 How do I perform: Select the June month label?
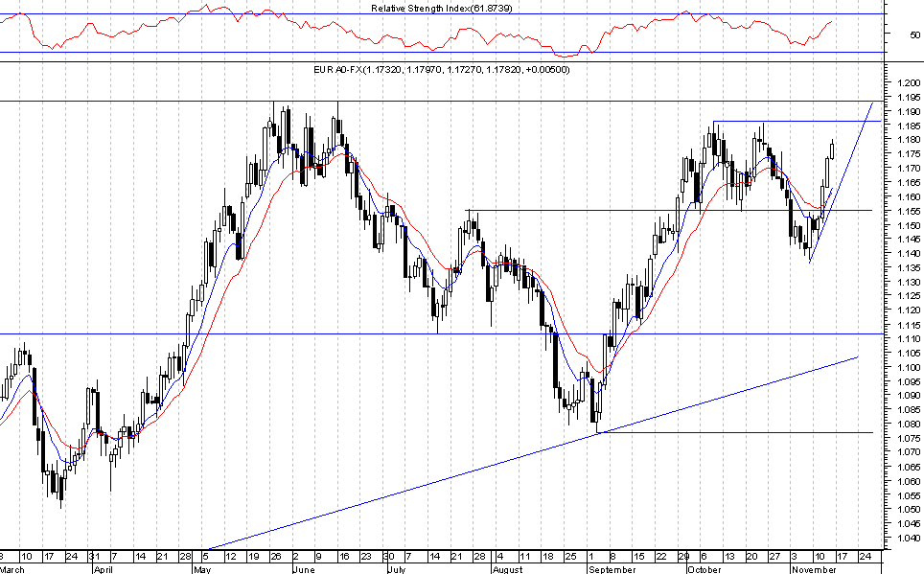[304, 569]
